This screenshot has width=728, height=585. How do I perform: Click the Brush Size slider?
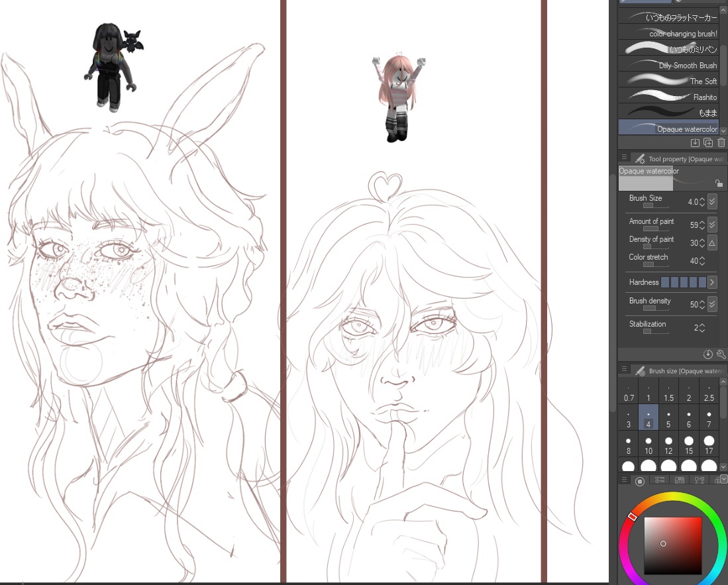[x=656, y=205]
